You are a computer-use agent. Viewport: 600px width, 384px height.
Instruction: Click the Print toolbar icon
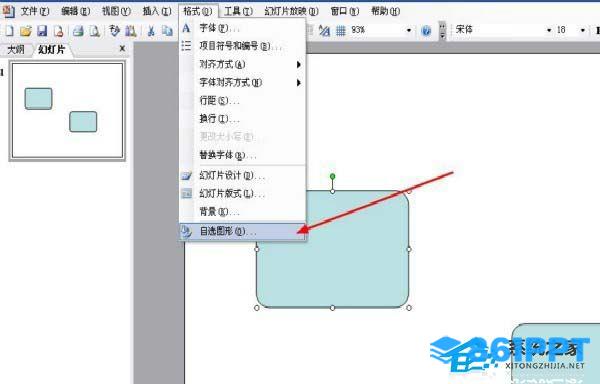pos(78,31)
